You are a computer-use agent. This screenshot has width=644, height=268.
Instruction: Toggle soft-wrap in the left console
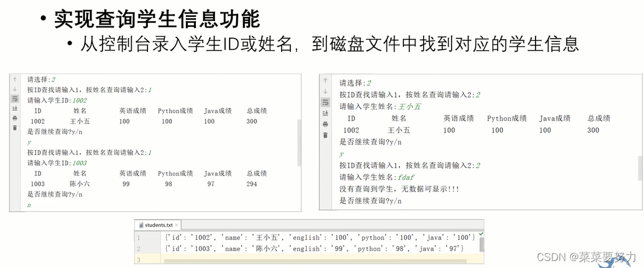pyautogui.click(x=15, y=99)
